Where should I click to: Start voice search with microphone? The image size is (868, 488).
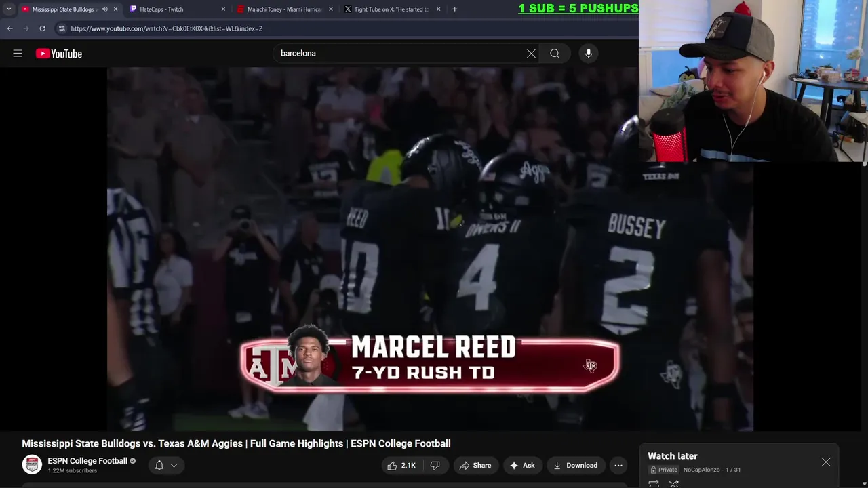click(589, 54)
